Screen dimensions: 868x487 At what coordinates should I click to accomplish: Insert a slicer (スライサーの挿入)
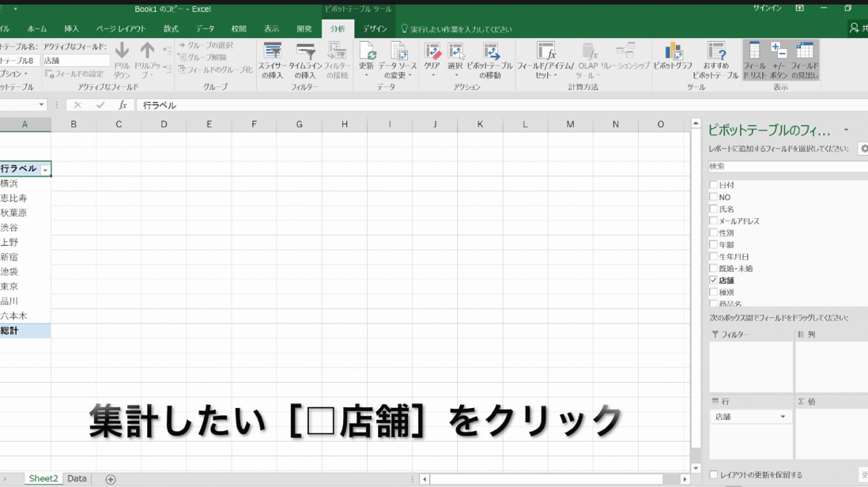click(x=273, y=60)
